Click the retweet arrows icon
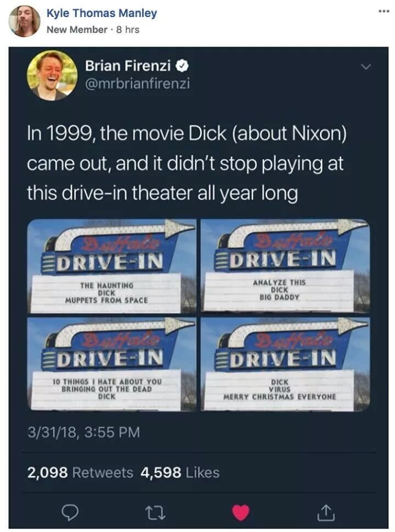395x532 pixels. coord(155,513)
